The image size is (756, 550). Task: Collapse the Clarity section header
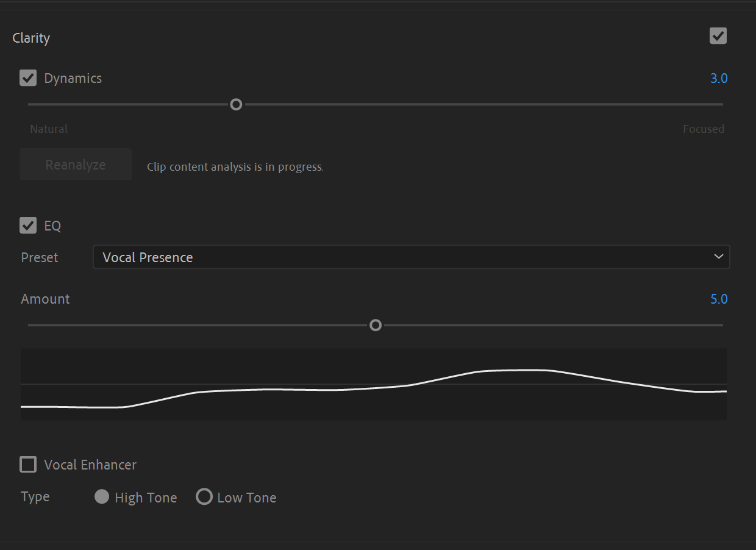tap(31, 38)
